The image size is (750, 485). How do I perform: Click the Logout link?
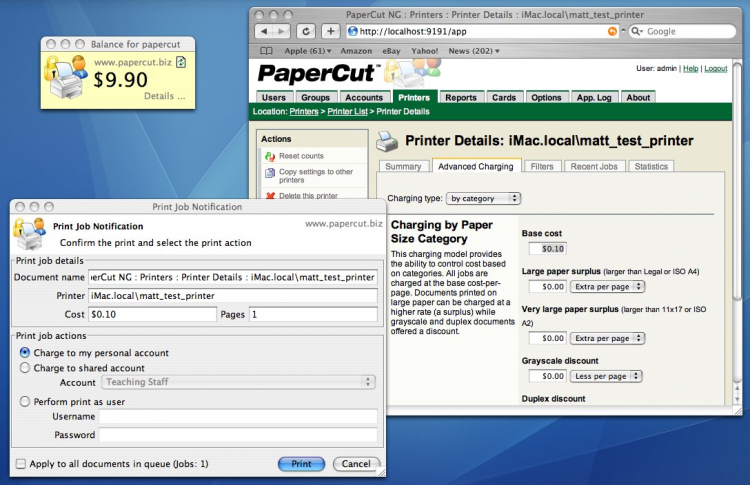(716, 68)
